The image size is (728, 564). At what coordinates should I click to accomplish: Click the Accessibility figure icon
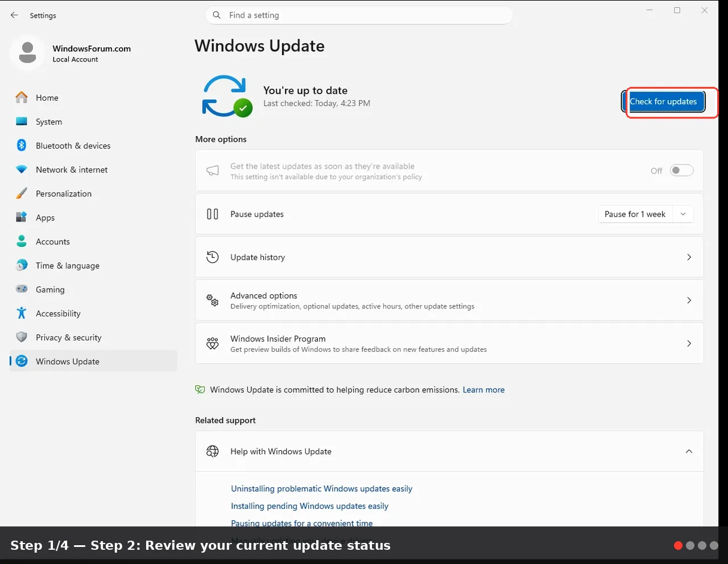[22, 313]
